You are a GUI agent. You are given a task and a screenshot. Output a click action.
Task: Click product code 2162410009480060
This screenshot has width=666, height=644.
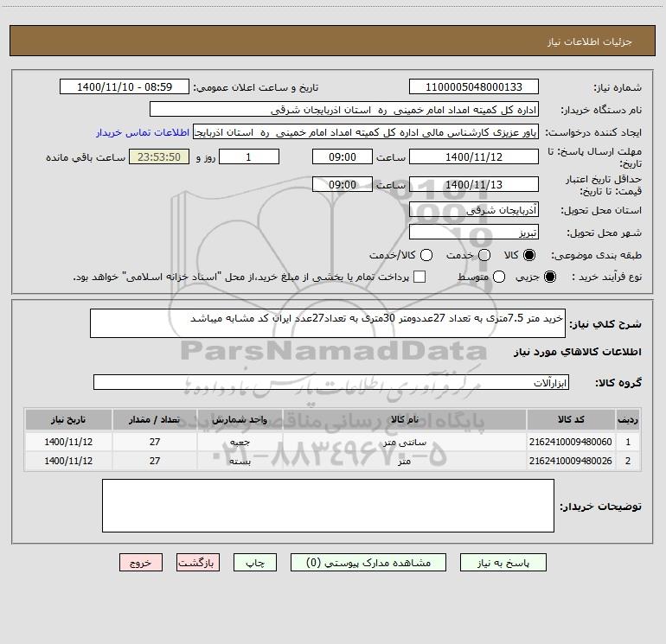coord(571,442)
